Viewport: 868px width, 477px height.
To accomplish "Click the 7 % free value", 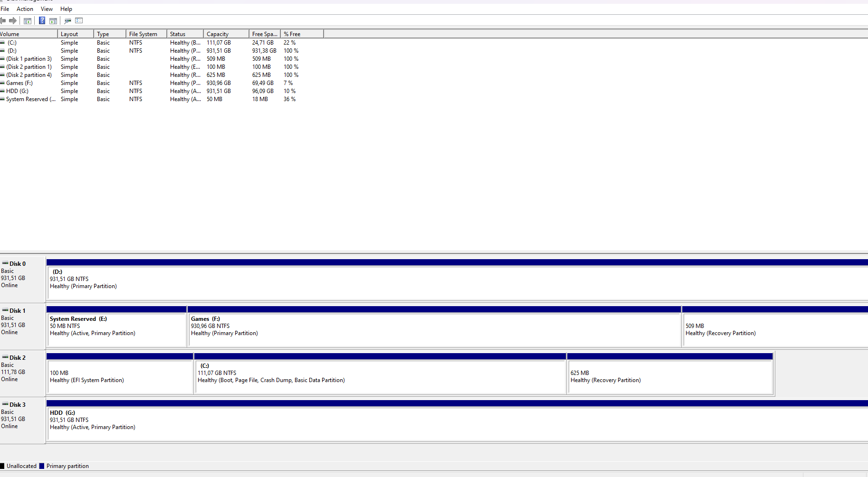I will 288,83.
